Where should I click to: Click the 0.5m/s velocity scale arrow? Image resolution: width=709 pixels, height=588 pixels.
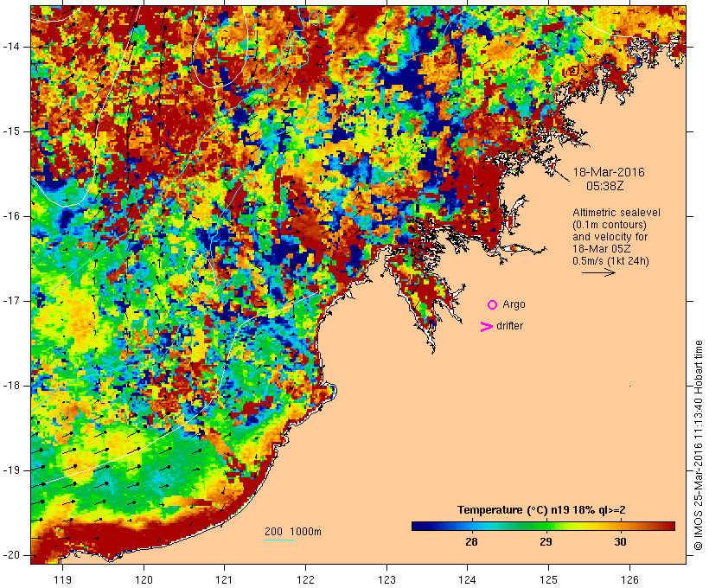click(598, 272)
